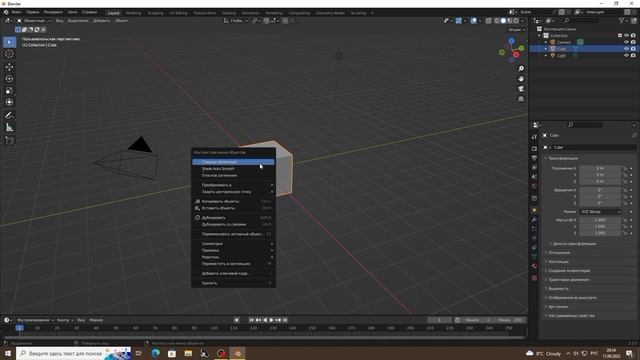The image size is (640, 360).
Task: Activate the Select Box tool
Action: coord(9,42)
